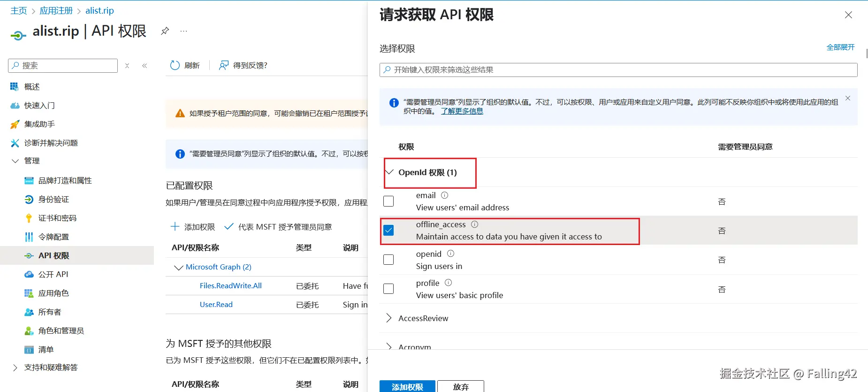868x392 pixels.
Task: Click the refresh icon in toolbar
Action: [175, 65]
